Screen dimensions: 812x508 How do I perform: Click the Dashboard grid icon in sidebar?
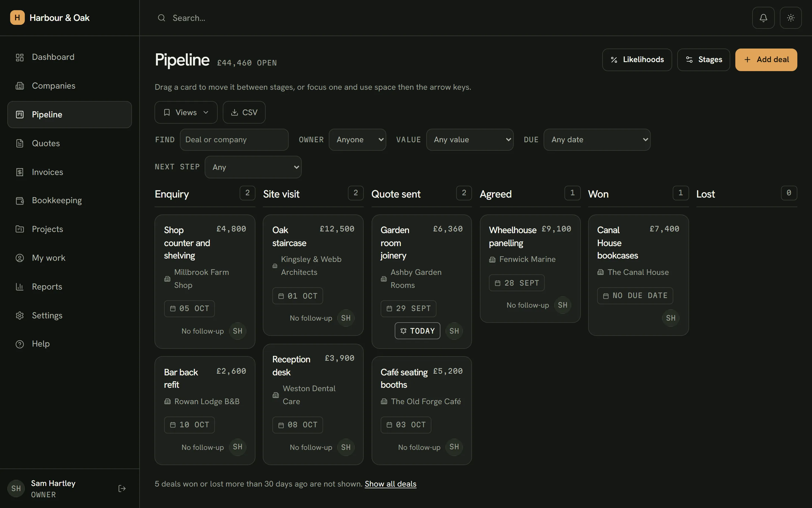[x=20, y=57]
